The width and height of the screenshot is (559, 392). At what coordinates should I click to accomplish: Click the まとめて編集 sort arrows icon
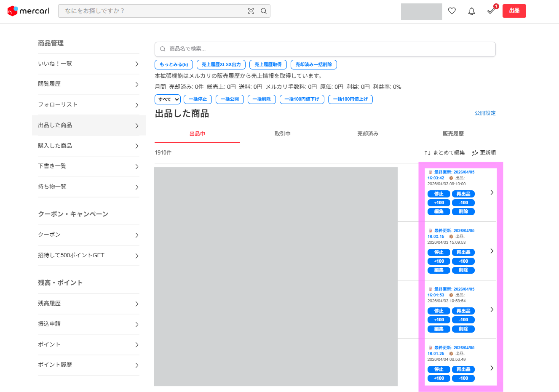pyautogui.click(x=428, y=153)
